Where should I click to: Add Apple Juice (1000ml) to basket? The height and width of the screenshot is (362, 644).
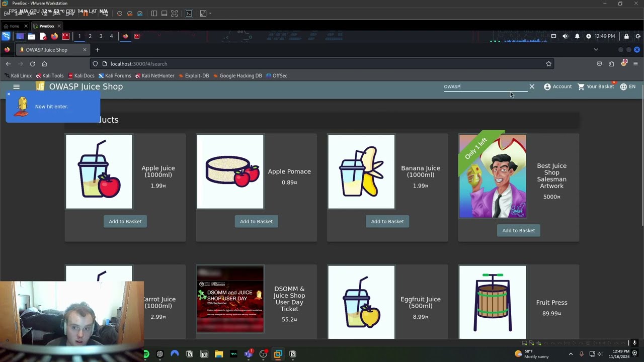coord(125,221)
